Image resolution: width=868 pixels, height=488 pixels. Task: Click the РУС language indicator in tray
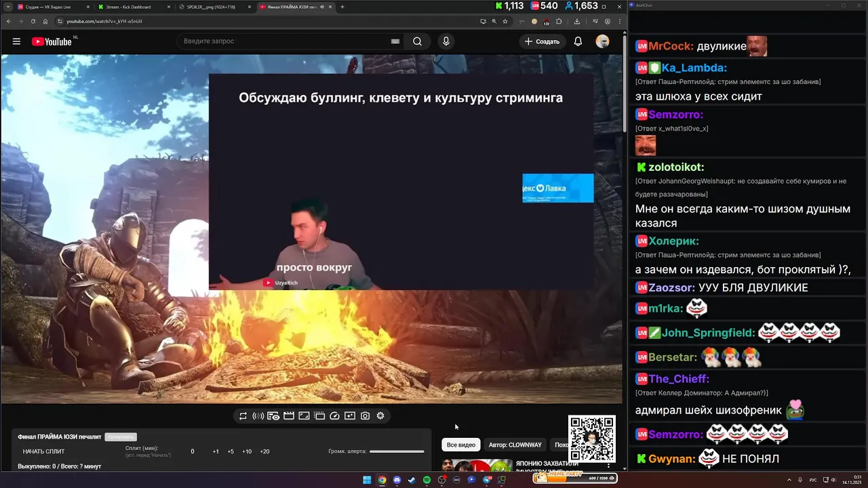click(x=813, y=480)
